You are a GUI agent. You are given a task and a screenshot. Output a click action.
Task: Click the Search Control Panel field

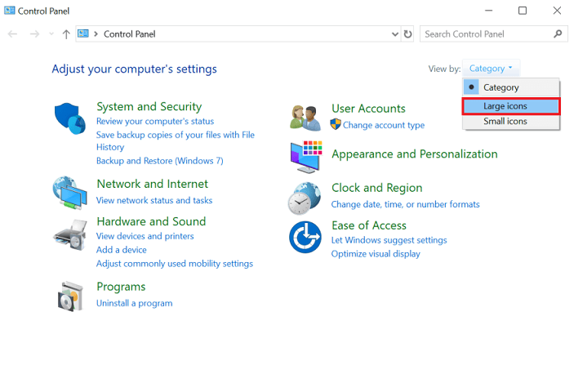(x=493, y=34)
